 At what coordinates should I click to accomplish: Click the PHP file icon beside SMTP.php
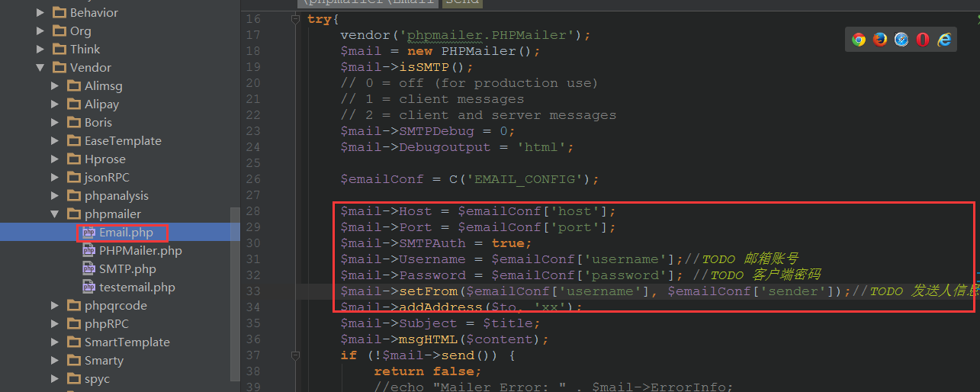click(x=88, y=269)
